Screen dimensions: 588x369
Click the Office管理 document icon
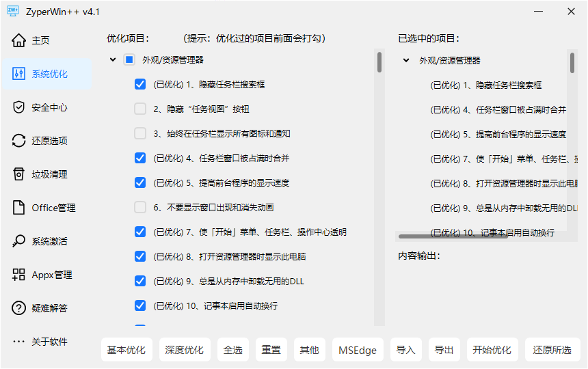pos(19,208)
